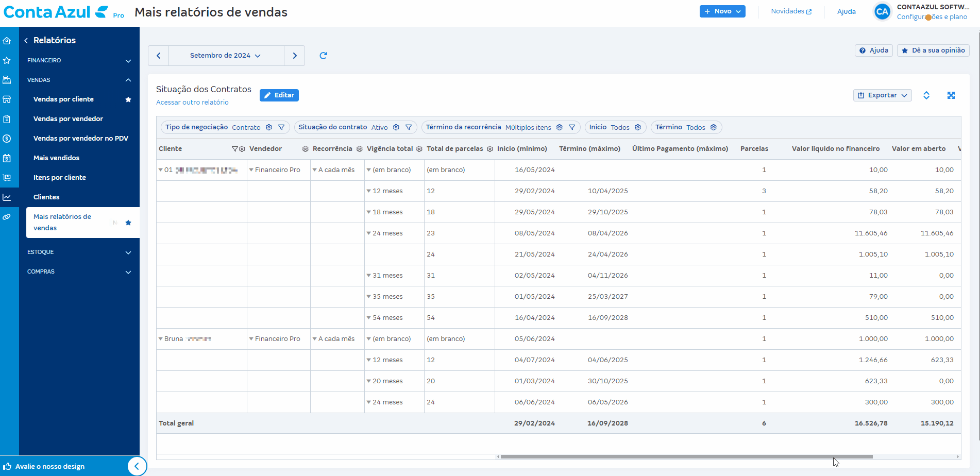Open filter funnel for Tipo de negociação
This screenshot has height=476, width=980.
pos(281,127)
